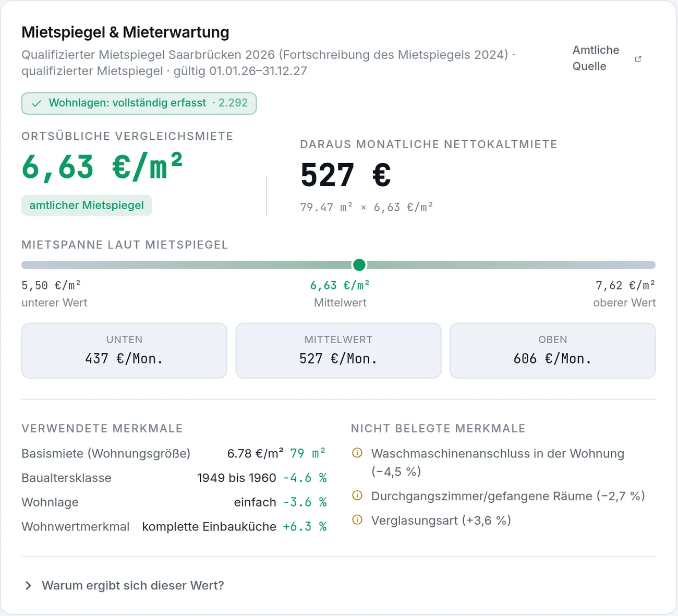Click the Wohnlage value "einfach"
Screen dimensions: 678x616
tap(255, 502)
